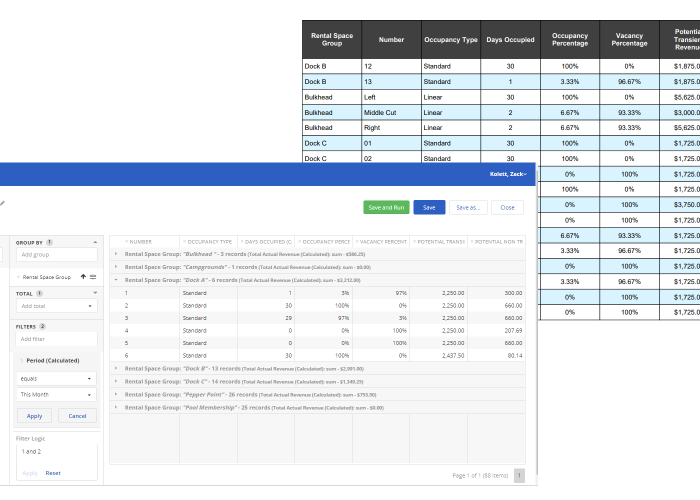Open group settings icon next to Rental Space Group
This screenshot has height=500, width=700.
[x=93, y=277]
